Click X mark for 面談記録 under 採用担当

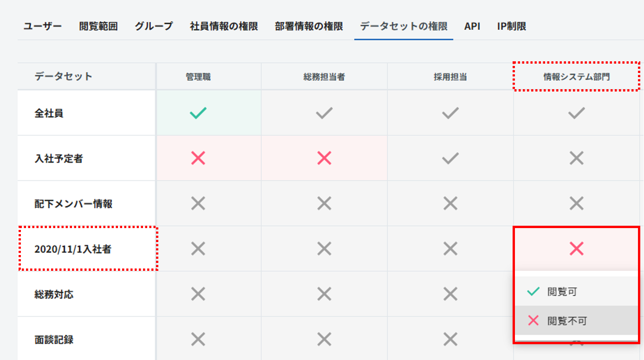point(450,340)
